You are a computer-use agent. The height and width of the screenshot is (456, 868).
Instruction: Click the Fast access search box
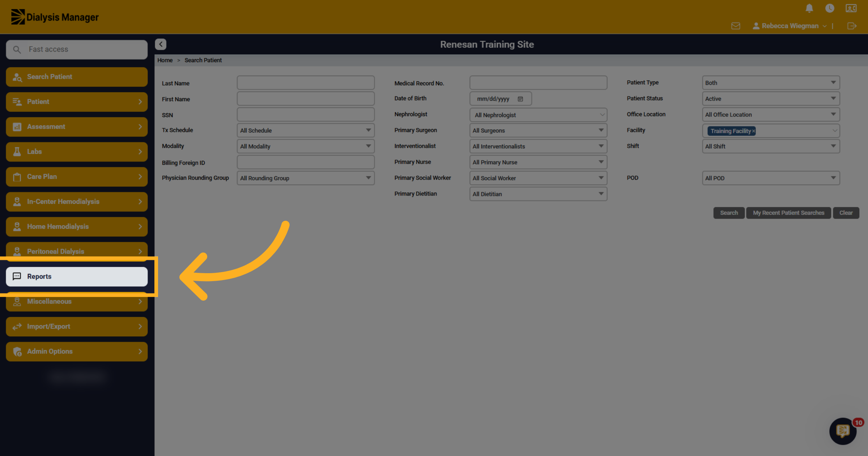pos(77,50)
